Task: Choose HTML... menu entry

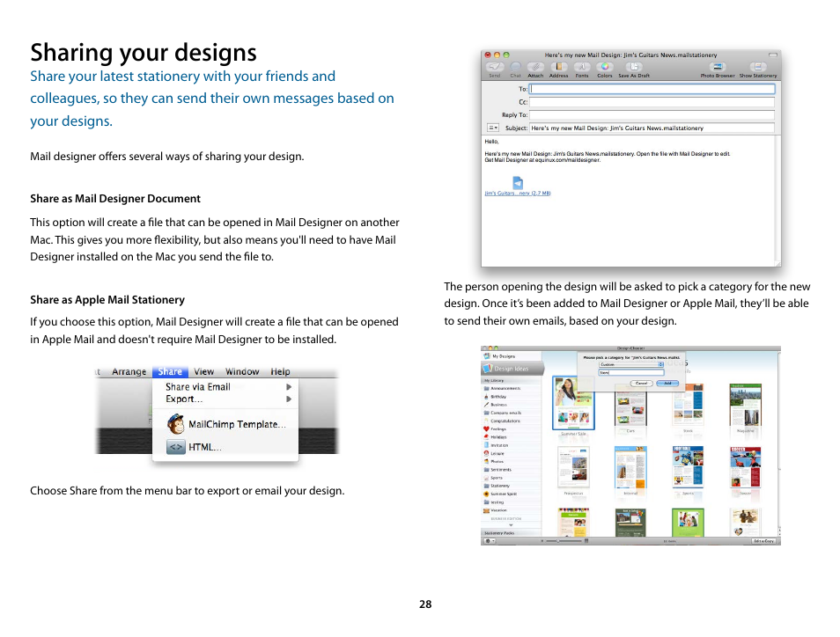Action: [x=225, y=447]
